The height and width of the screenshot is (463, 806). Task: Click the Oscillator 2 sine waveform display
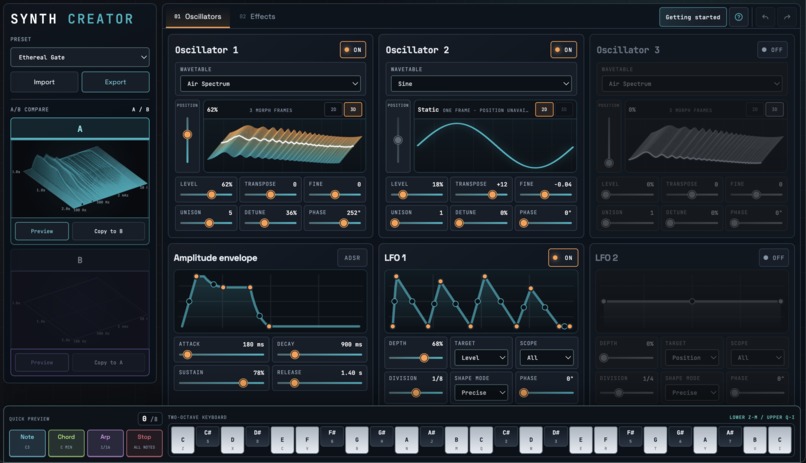pos(495,144)
